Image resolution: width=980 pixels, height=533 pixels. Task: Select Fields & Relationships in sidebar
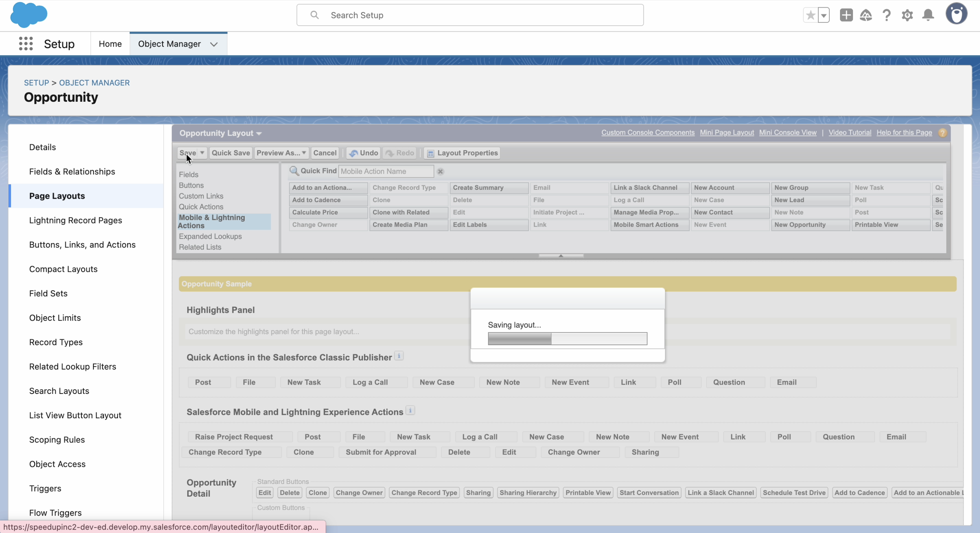tap(72, 172)
